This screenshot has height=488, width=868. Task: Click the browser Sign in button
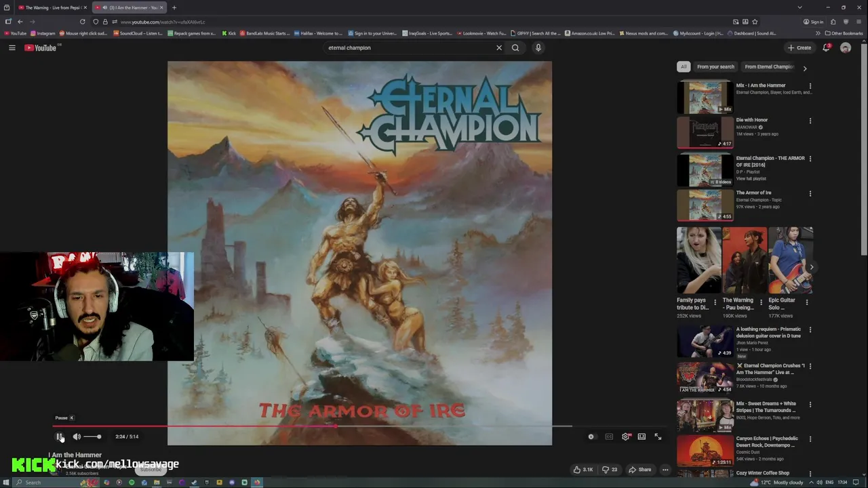point(813,22)
